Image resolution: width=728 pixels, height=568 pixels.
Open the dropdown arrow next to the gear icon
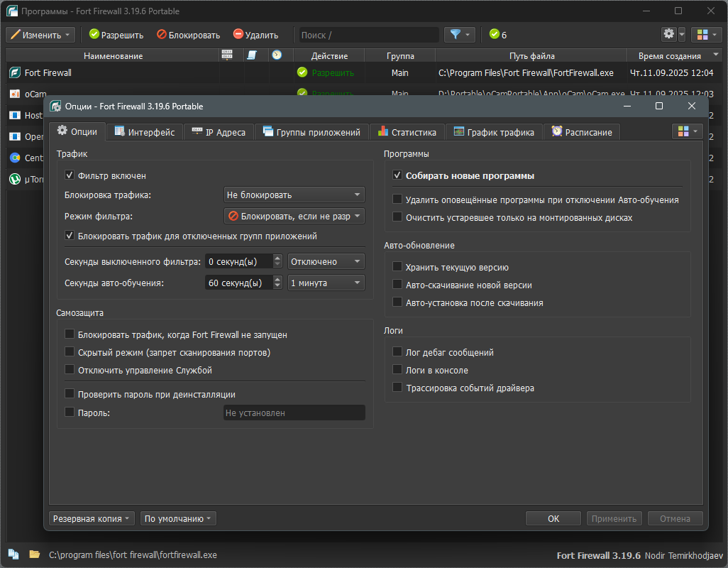682,35
